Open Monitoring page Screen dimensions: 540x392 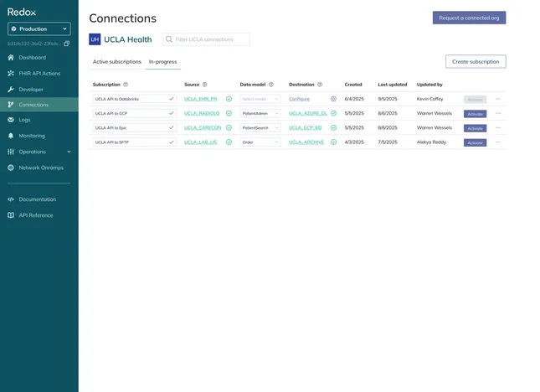tap(32, 136)
